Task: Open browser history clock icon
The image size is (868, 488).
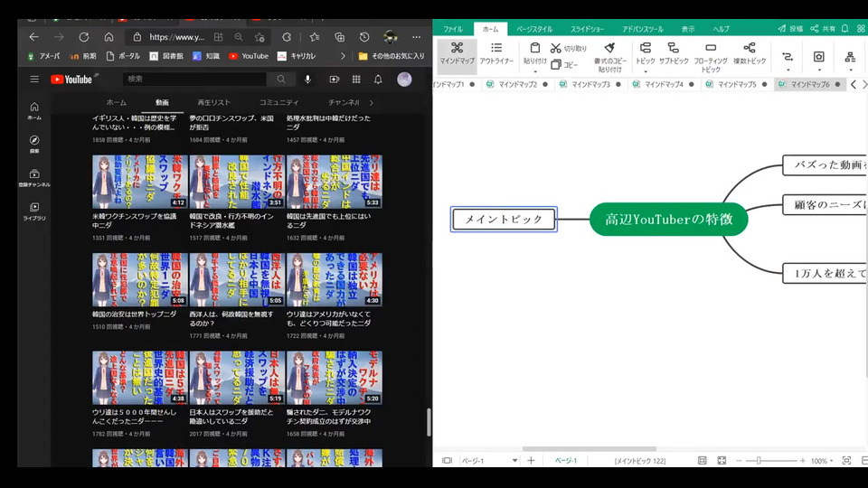Action: (x=364, y=37)
